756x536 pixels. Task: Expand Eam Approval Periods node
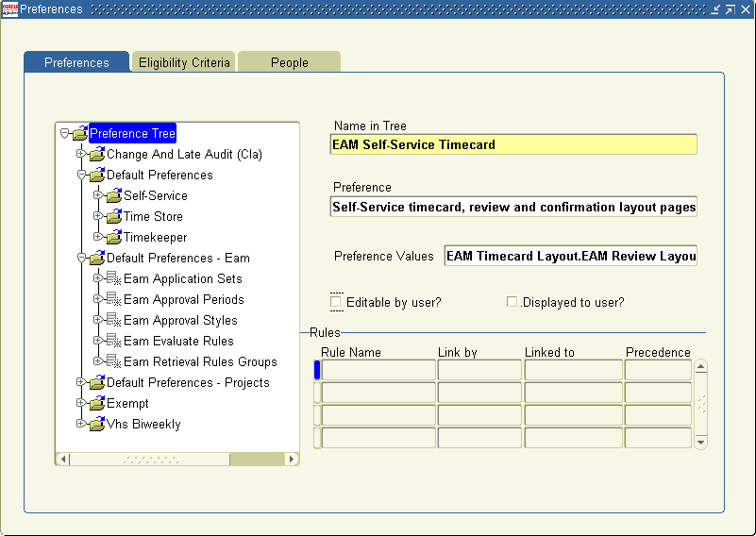tap(98, 299)
